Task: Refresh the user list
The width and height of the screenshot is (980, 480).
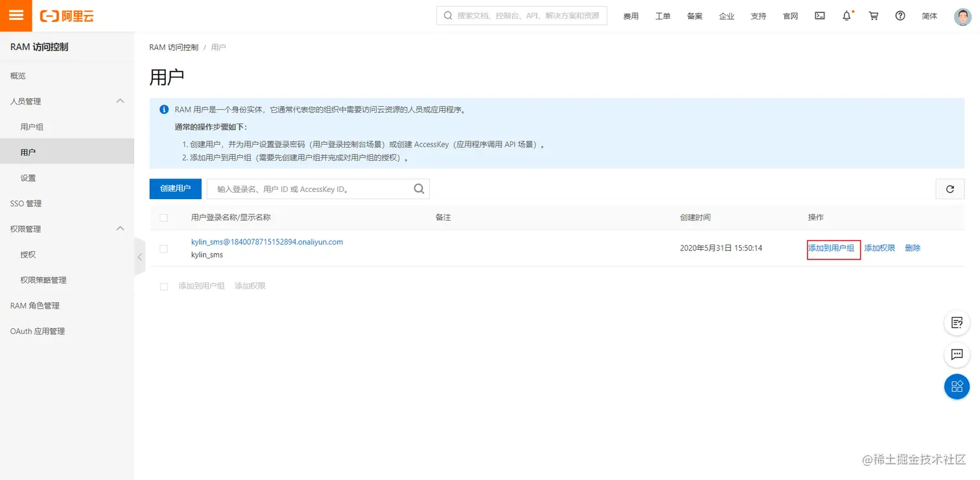Action: (950, 189)
